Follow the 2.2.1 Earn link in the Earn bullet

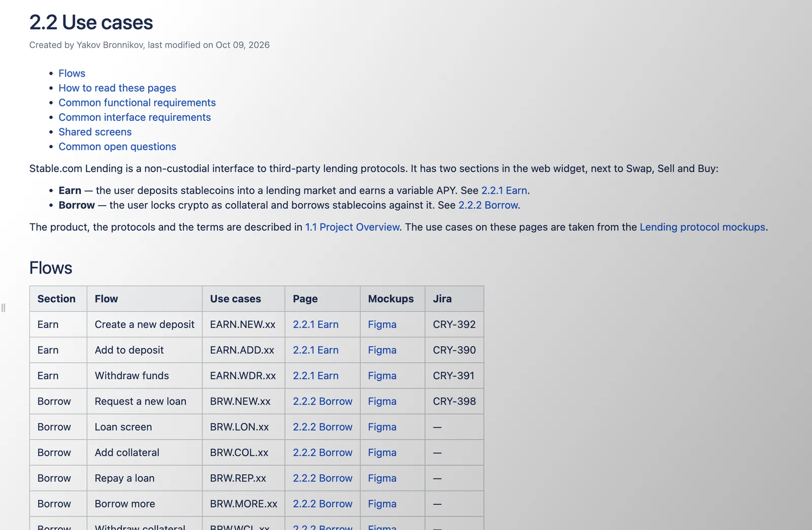[504, 190]
